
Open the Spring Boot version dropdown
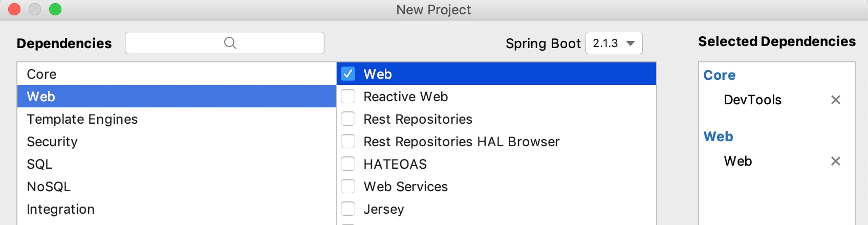pyautogui.click(x=614, y=43)
